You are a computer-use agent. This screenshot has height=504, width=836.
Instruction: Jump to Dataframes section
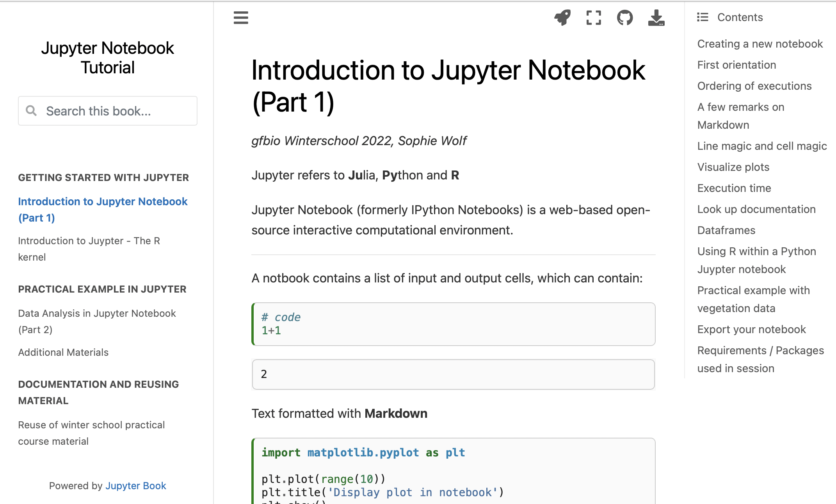[x=726, y=230]
